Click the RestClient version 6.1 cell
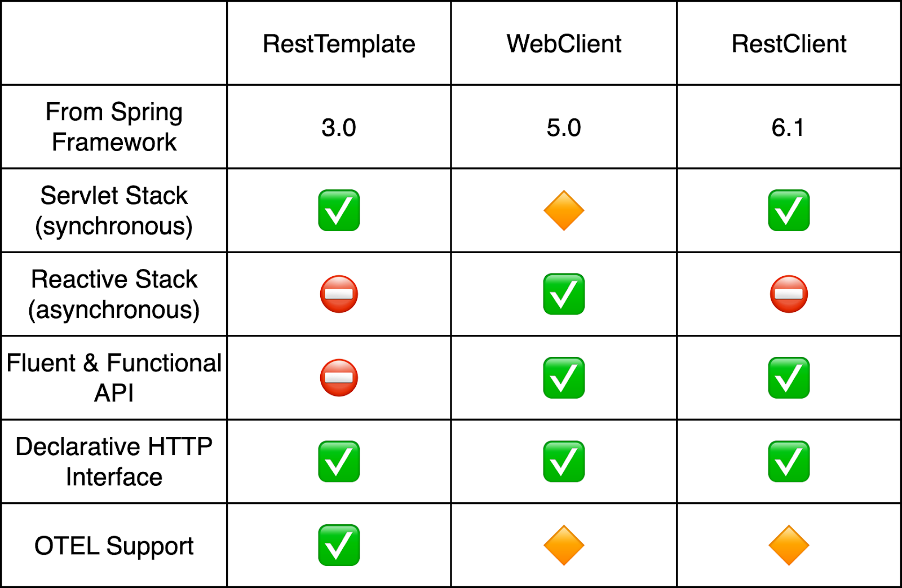This screenshot has height=588, width=902. pos(789,127)
